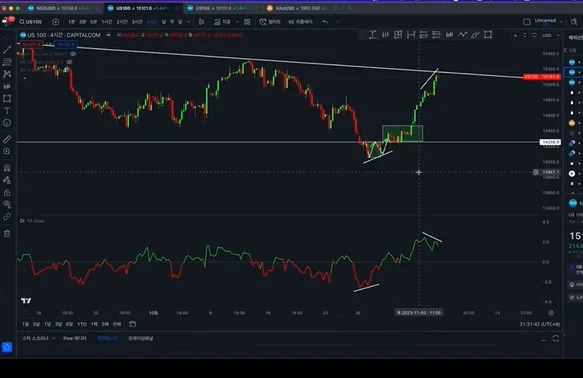Viewport: 583px width, 378px height.
Task: Open the Alert button
Action: pyautogui.click(x=270, y=22)
